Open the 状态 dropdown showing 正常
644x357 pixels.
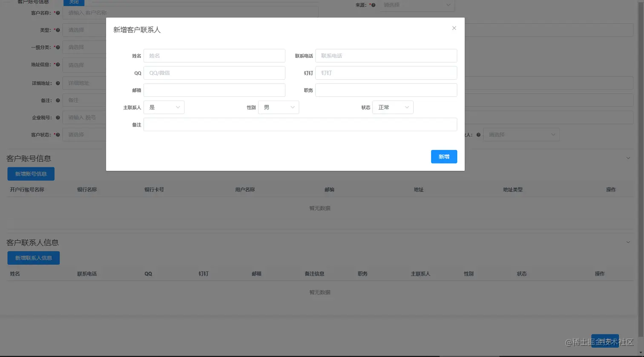tap(392, 107)
